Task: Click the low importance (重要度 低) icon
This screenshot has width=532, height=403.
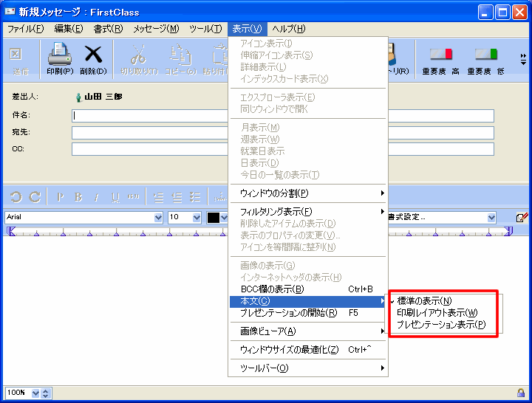Action: tap(485, 55)
